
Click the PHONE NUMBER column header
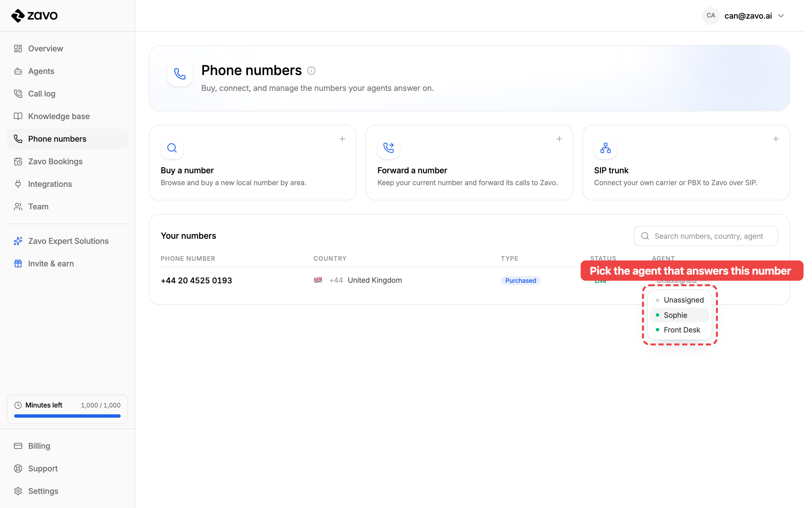(188, 258)
